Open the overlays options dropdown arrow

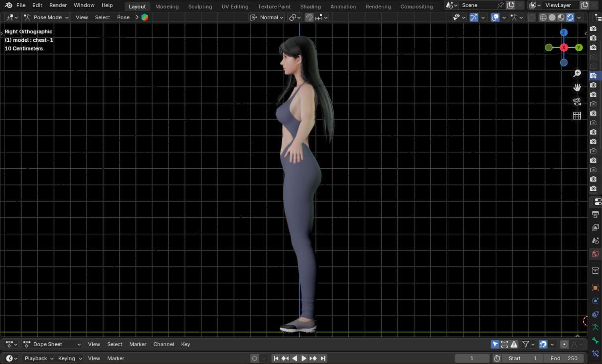tap(504, 17)
